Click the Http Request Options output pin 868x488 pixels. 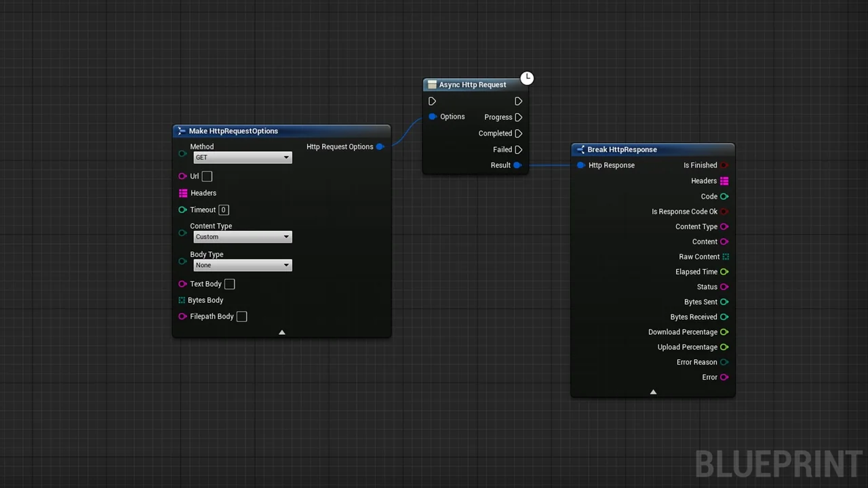coord(380,146)
